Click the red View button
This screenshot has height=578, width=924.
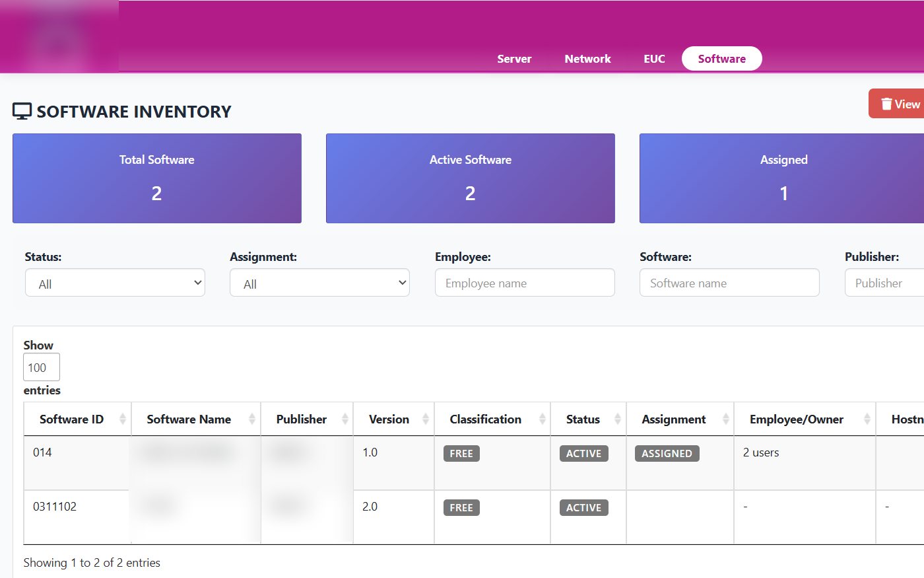[x=896, y=104]
